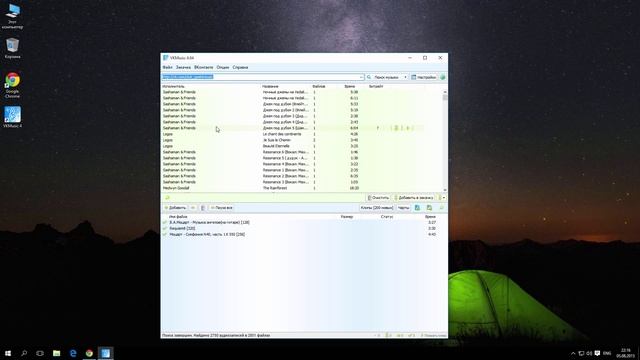Click the filter search icon below results
This screenshot has height=360, width=640.
(x=167, y=198)
